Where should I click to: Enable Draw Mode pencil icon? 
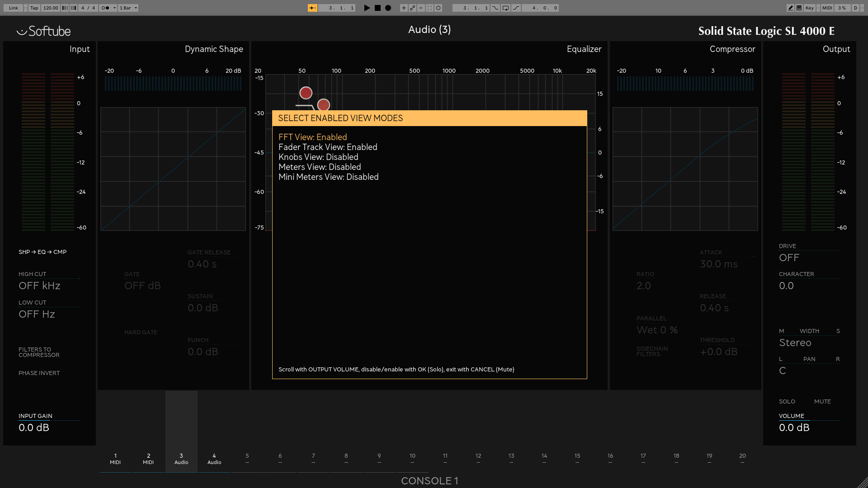[790, 8]
